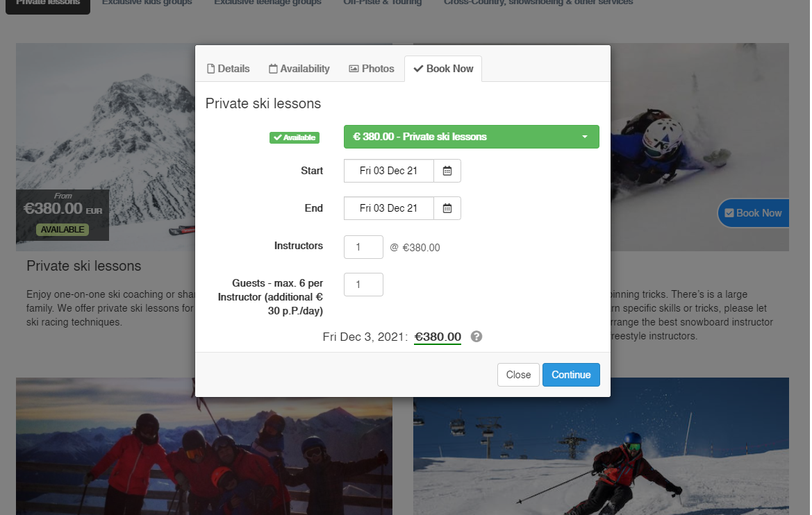Open the Start date calendar picker

(x=447, y=171)
